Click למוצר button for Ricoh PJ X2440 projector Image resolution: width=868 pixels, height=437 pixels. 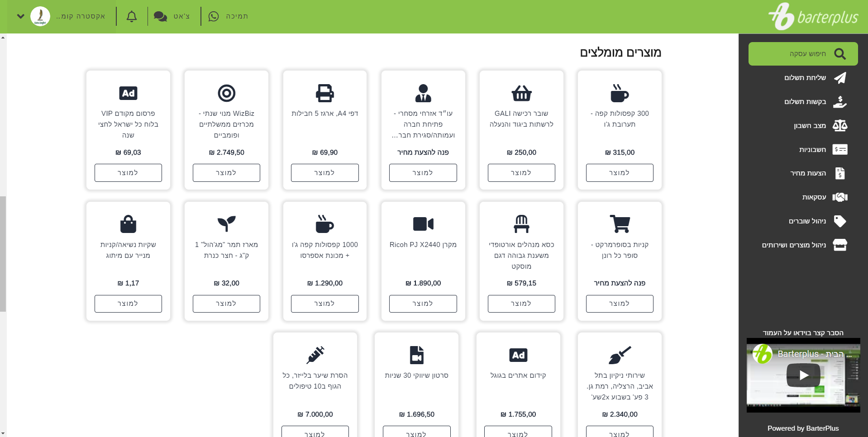423,304
